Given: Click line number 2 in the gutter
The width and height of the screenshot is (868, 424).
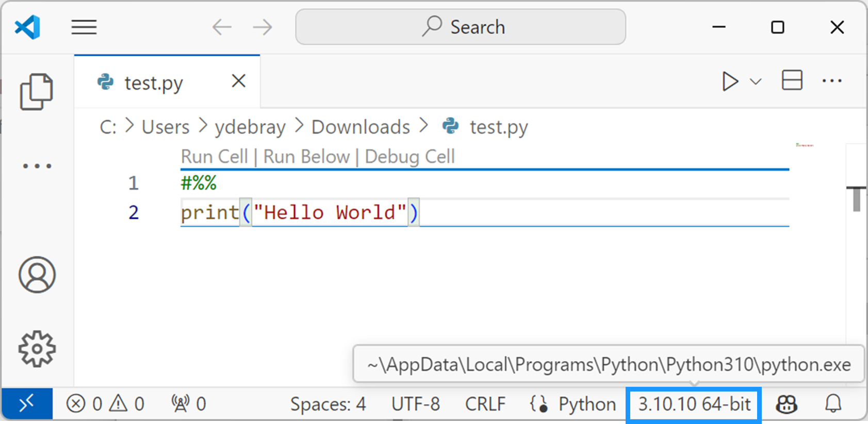Looking at the screenshot, I should pos(134,213).
